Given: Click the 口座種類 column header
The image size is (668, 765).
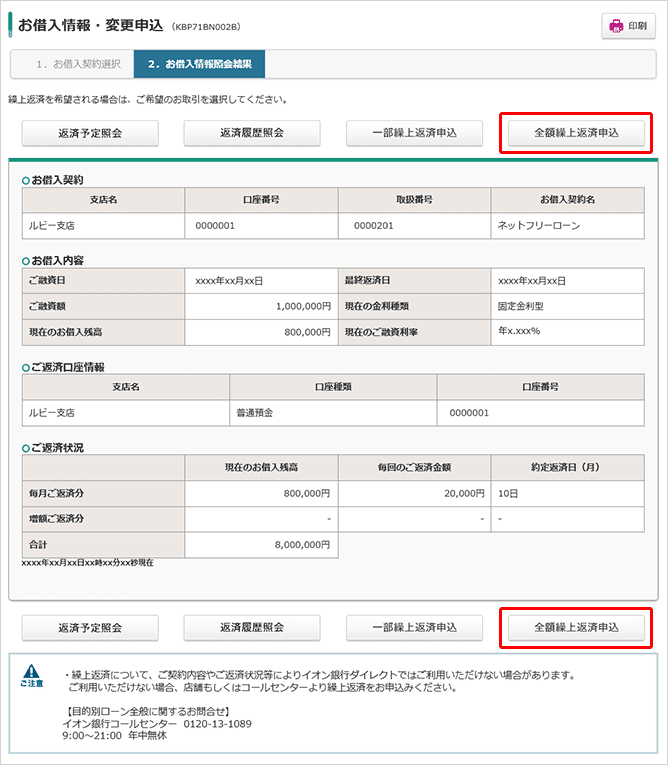Looking at the screenshot, I should (x=333, y=387).
